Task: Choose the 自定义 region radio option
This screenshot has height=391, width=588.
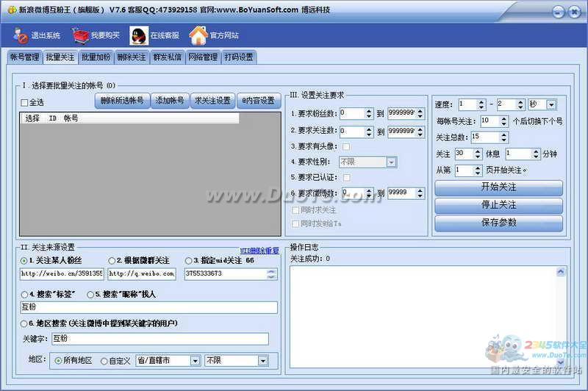Action: click(104, 362)
